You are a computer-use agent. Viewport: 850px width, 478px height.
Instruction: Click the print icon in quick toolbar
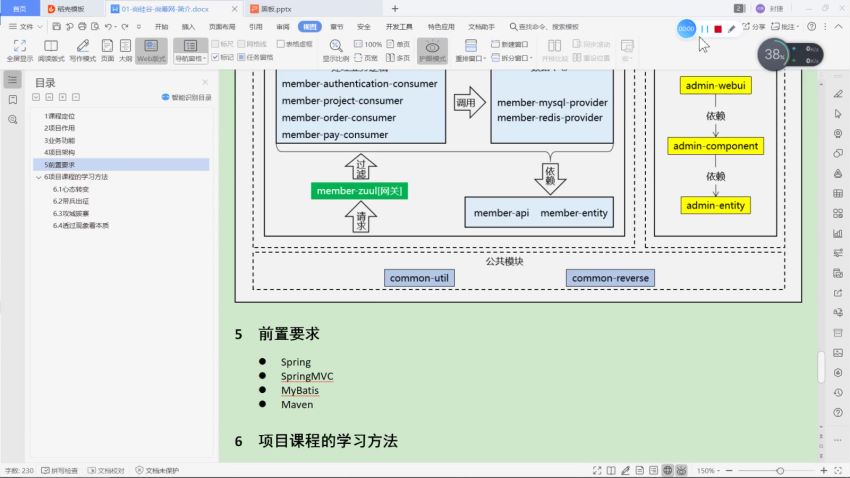tap(82, 27)
